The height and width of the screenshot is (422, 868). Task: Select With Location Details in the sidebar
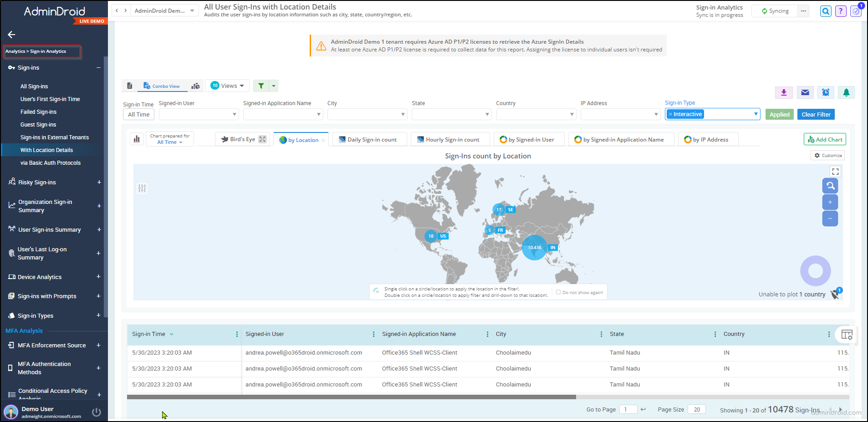click(46, 150)
